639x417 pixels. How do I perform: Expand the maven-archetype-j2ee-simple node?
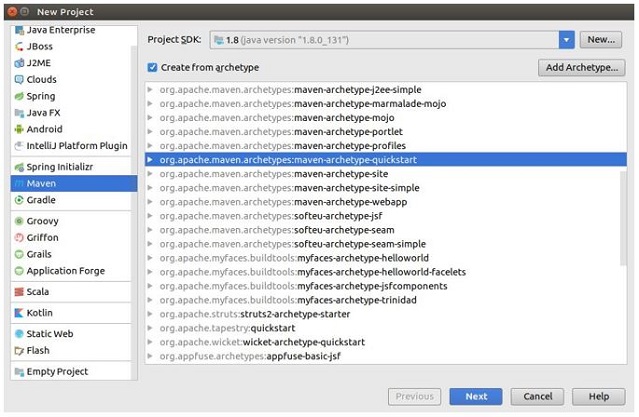pyautogui.click(x=150, y=90)
